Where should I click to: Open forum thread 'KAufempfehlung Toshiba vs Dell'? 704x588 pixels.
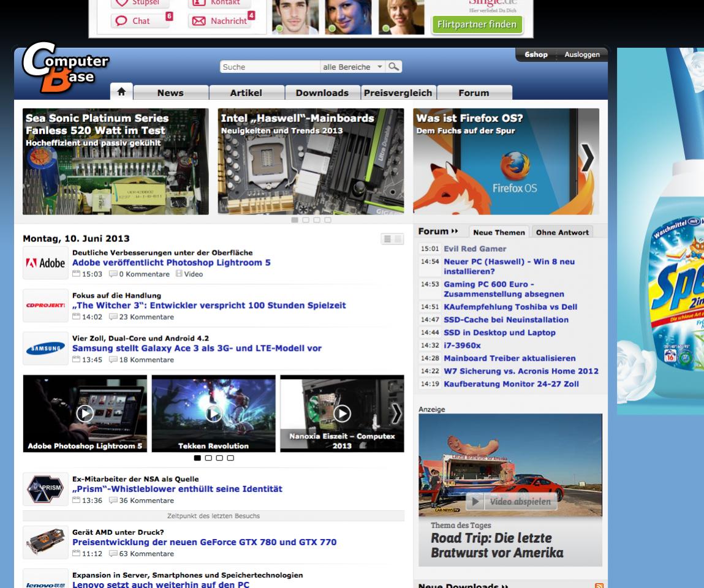click(510, 307)
